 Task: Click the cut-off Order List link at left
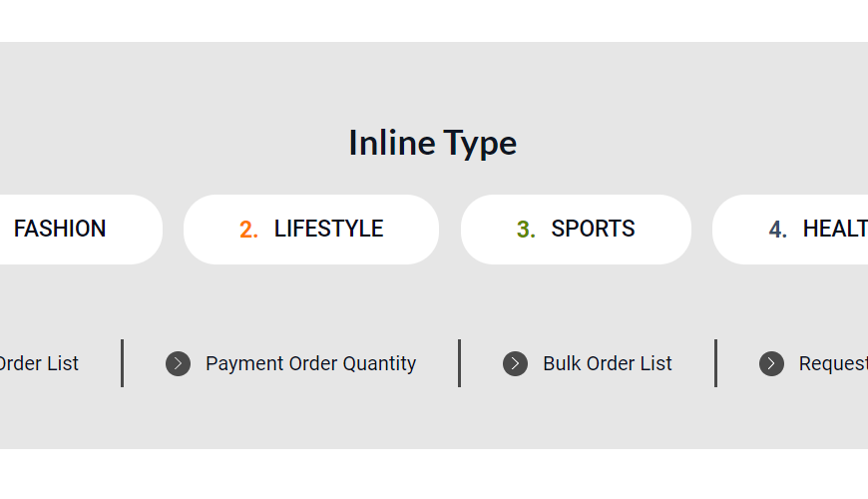click(39, 363)
